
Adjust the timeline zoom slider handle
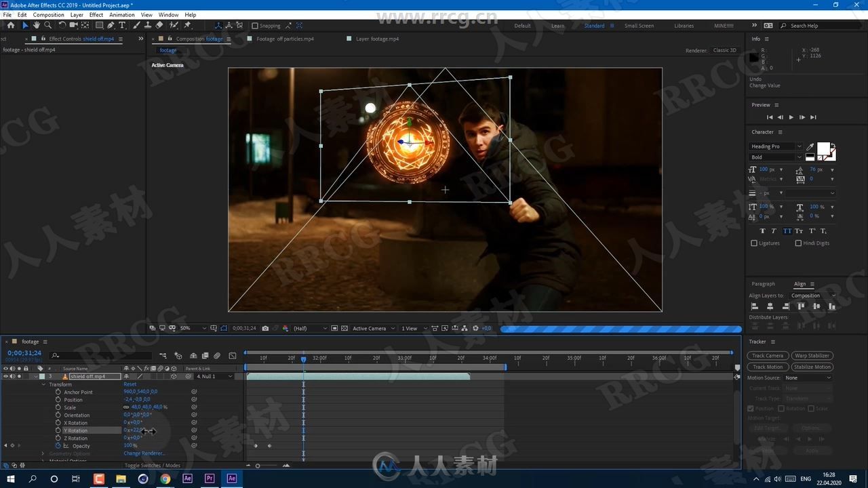pyautogui.click(x=258, y=466)
